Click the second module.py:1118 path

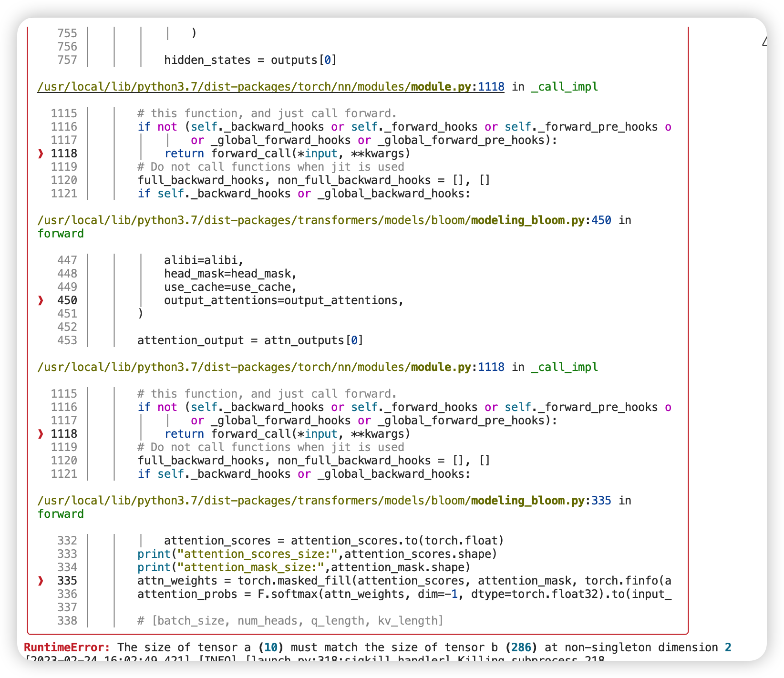[270, 367]
